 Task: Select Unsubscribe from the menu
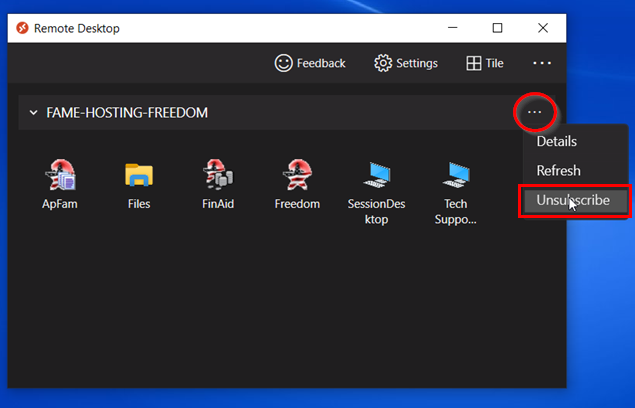[575, 201]
